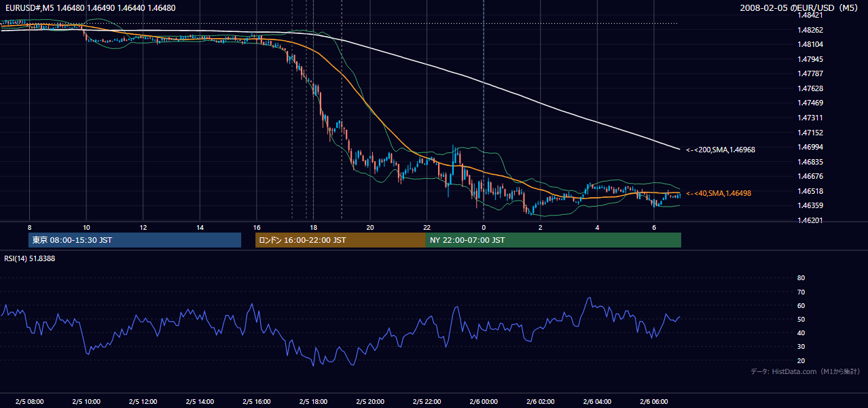Click price axis value 1.47945
Image resolution: width=868 pixels, height=408 pixels.
(x=810, y=59)
